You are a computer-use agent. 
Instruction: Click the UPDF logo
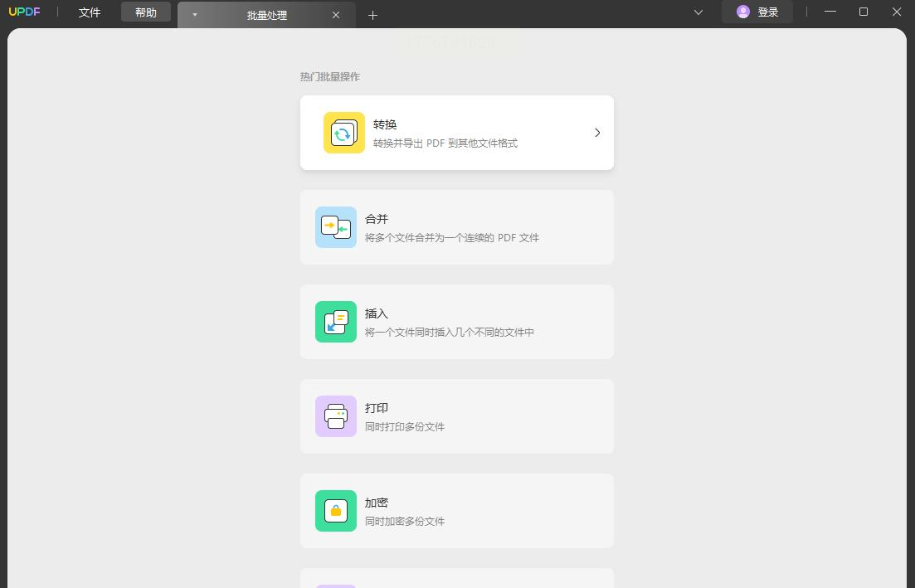pyautogui.click(x=25, y=12)
